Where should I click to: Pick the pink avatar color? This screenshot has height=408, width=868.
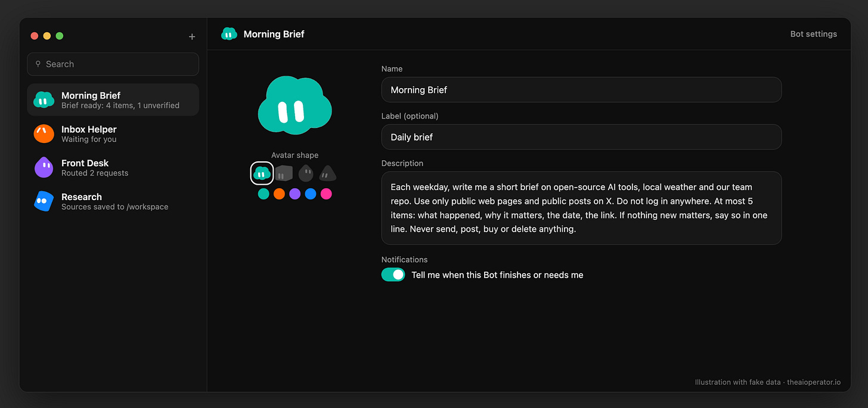(325, 194)
